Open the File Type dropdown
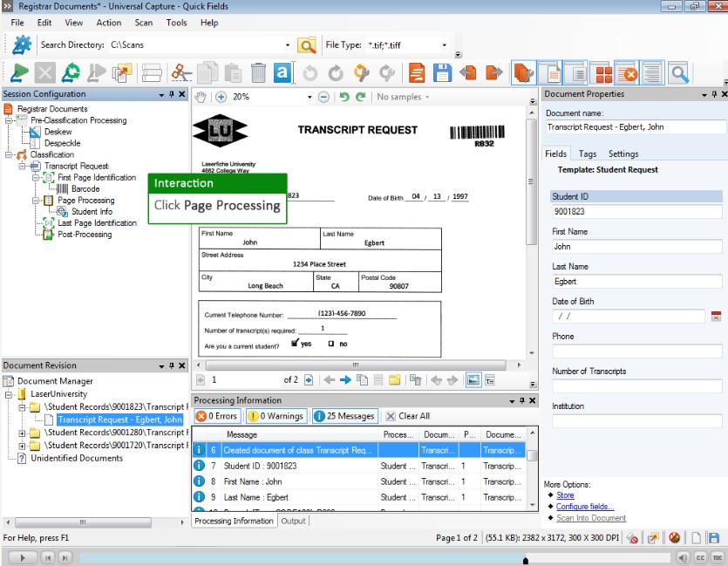The width and height of the screenshot is (728, 566). [x=445, y=45]
